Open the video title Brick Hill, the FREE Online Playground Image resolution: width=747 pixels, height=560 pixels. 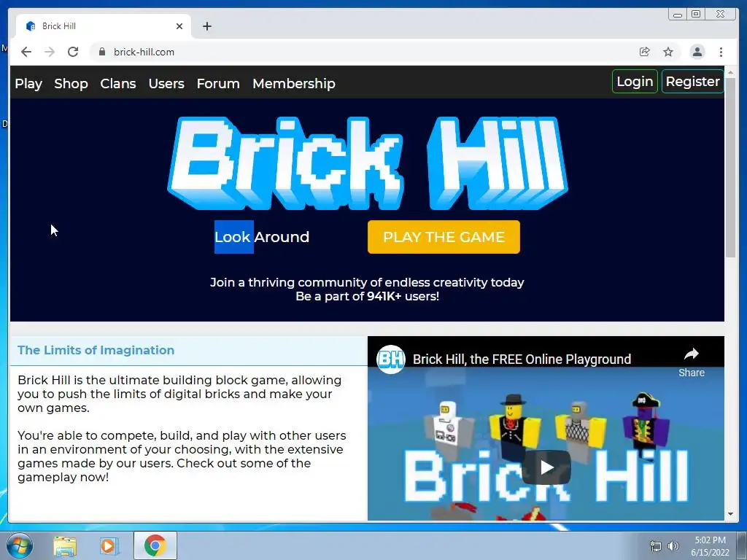tap(522, 359)
